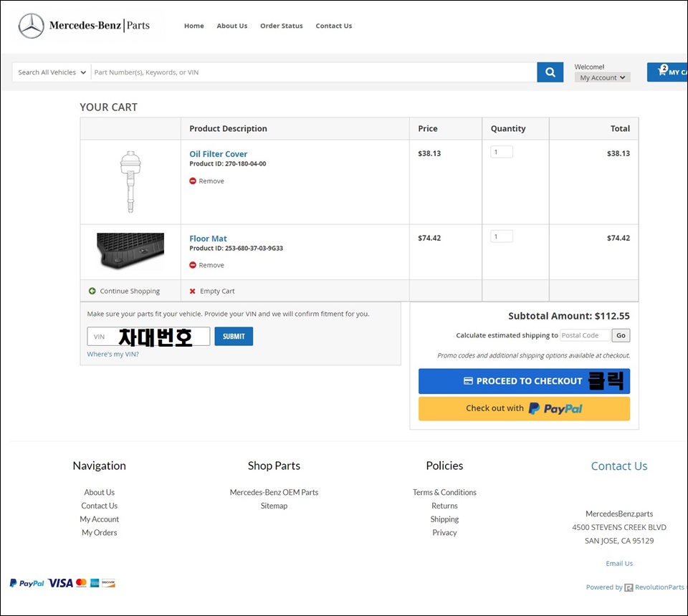Click the green Continue Shopping arrow icon
The image size is (688, 616).
pyautogui.click(x=92, y=291)
